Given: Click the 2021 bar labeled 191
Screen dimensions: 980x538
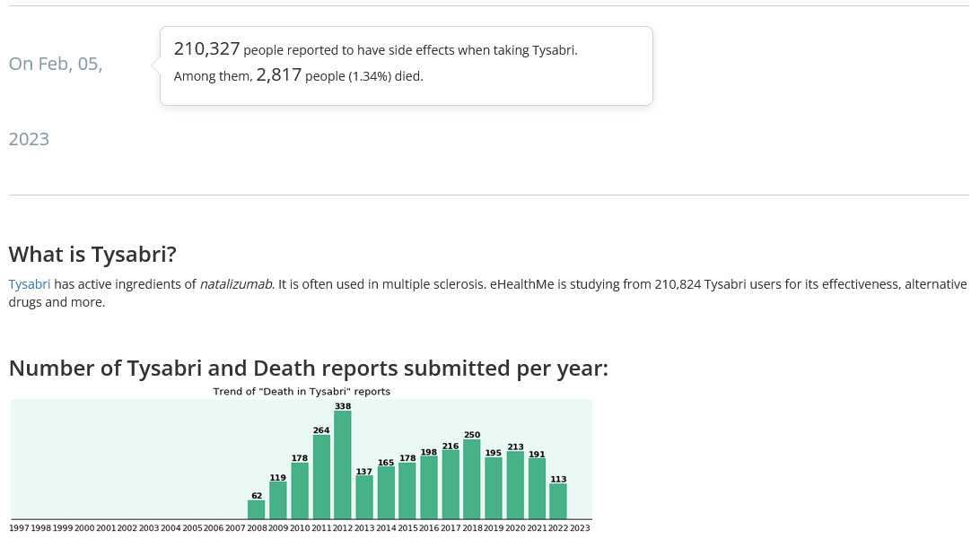Looking at the screenshot, I should [x=537, y=489].
